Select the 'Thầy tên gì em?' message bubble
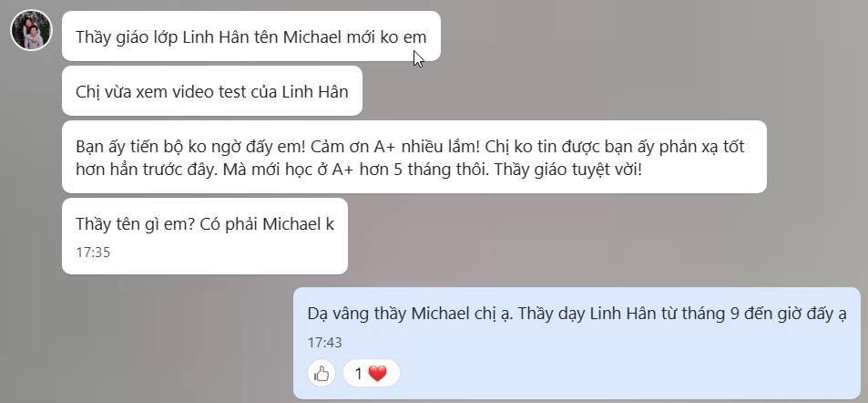 point(205,235)
